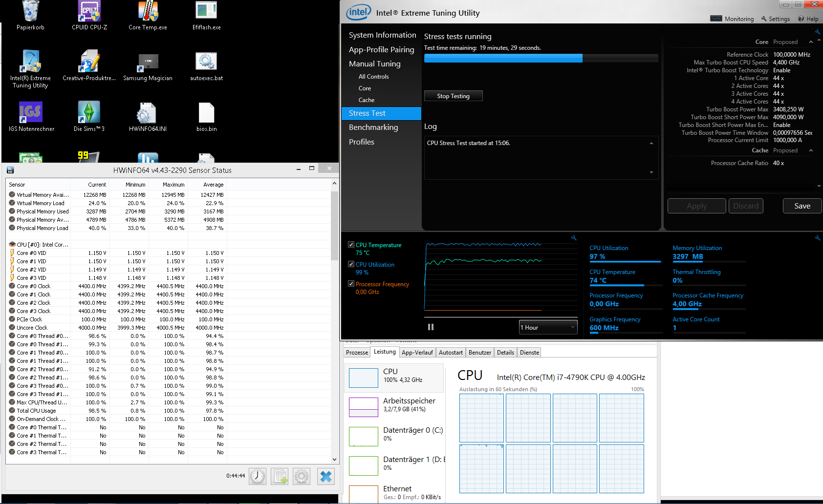Select Manual Tuning in XTU sidebar
The width and height of the screenshot is (823, 504).
374,64
